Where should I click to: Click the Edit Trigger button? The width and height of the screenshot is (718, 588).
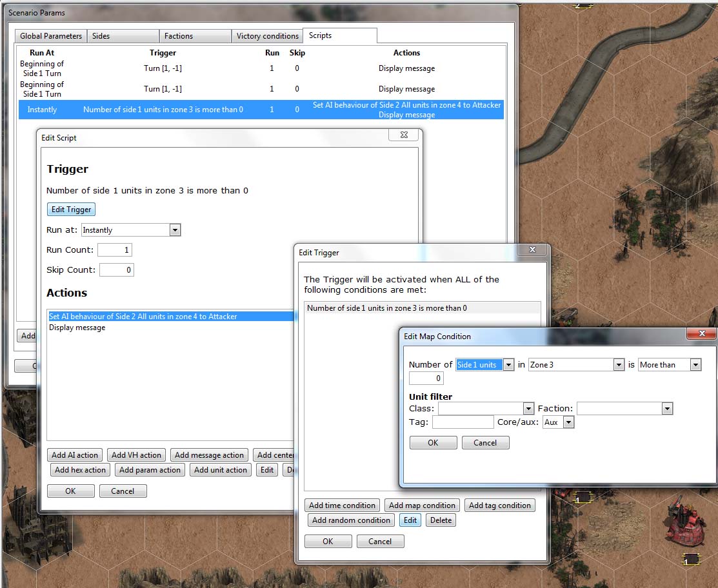click(x=71, y=210)
